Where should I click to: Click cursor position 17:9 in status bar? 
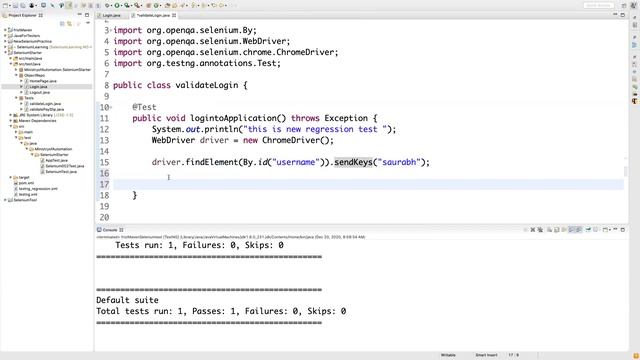click(514, 355)
